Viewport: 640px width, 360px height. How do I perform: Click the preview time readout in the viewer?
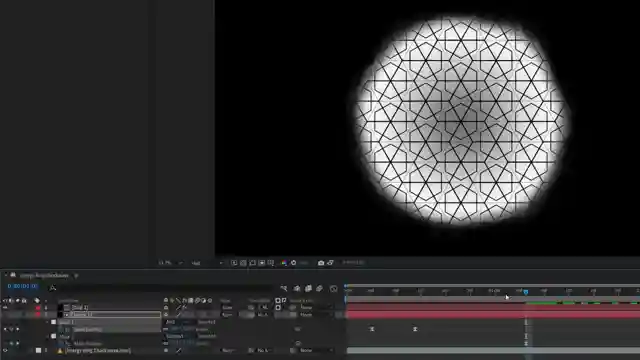click(x=353, y=262)
